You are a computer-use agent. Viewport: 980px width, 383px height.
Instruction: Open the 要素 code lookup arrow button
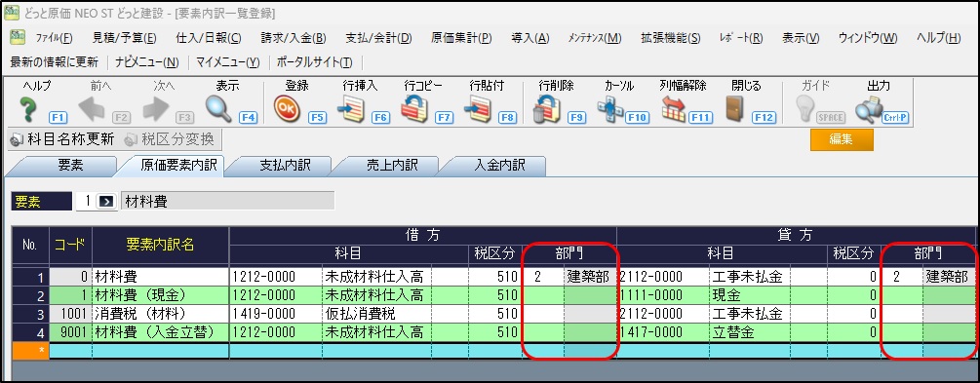(x=107, y=201)
